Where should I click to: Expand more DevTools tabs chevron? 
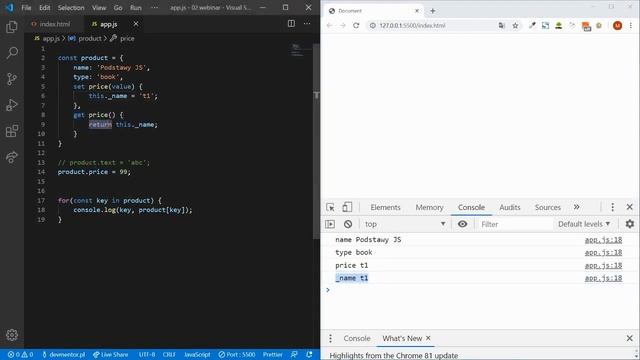(x=576, y=207)
